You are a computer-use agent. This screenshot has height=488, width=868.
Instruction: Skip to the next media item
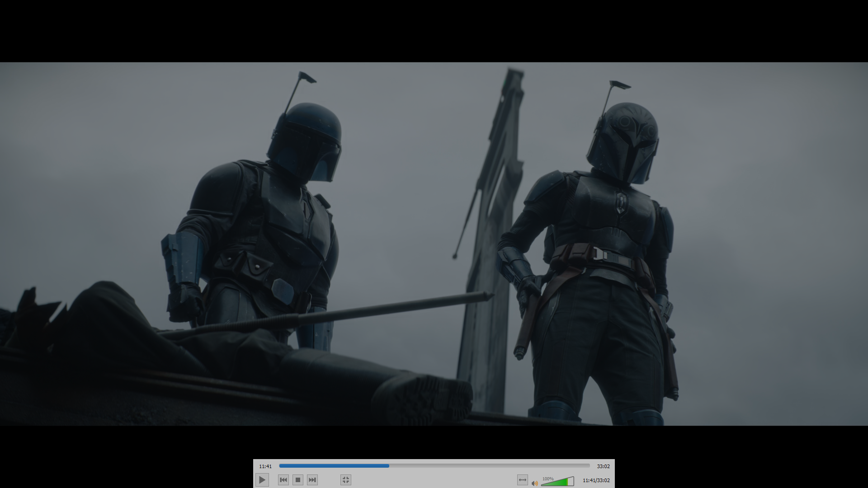click(x=312, y=480)
